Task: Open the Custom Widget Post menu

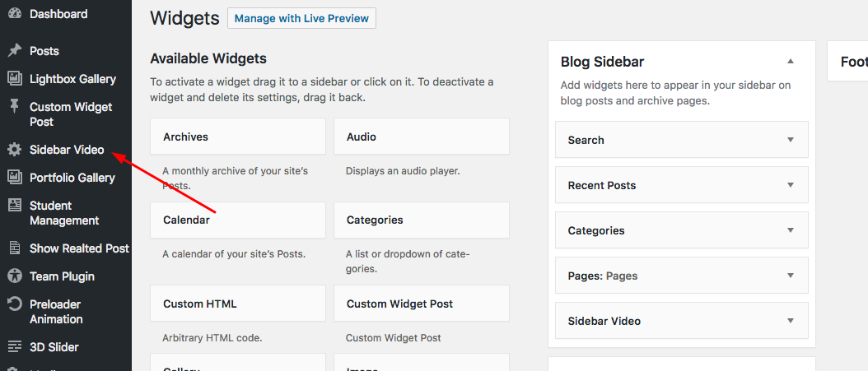Action: click(x=71, y=114)
